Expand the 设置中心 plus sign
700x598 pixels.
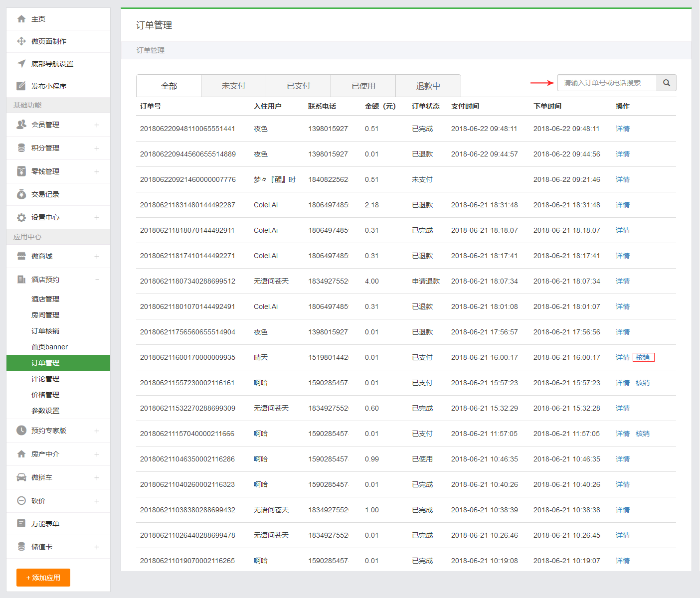point(97,218)
